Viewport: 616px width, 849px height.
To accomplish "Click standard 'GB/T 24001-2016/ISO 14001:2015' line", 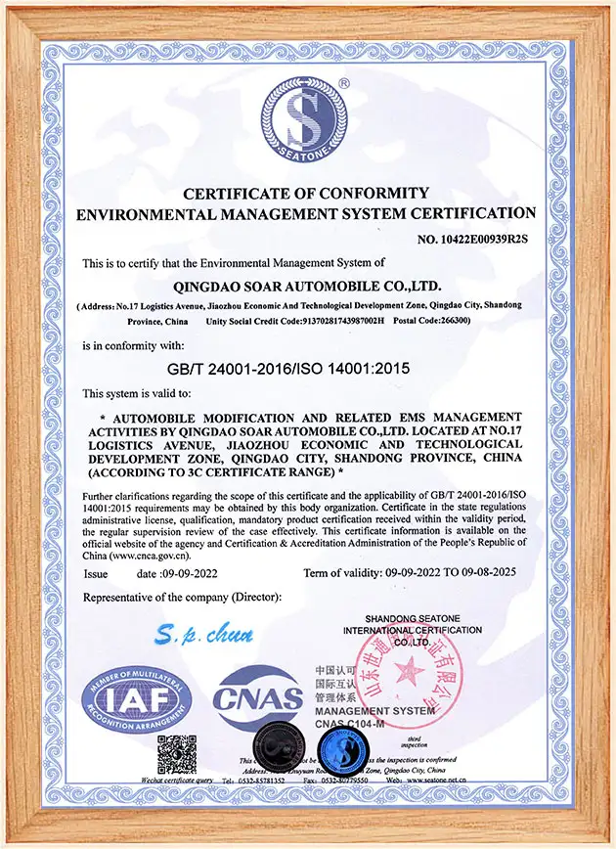I will pyautogui.click(x=288, y=369).
